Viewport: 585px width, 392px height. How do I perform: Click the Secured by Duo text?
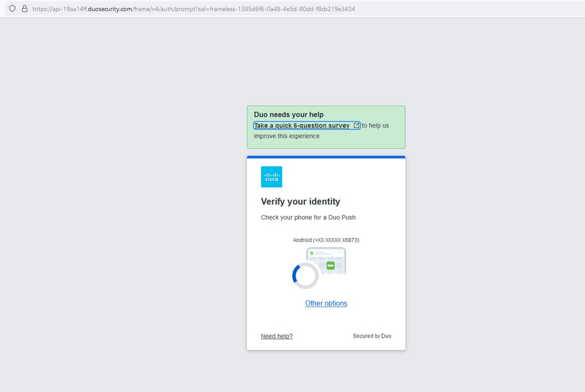[372, 336]
